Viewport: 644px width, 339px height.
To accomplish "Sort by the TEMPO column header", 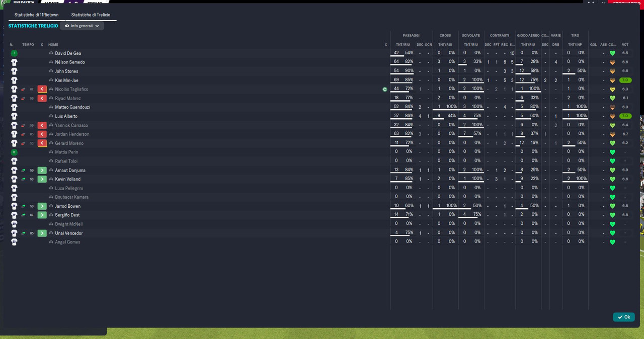I will coord(28,45).
